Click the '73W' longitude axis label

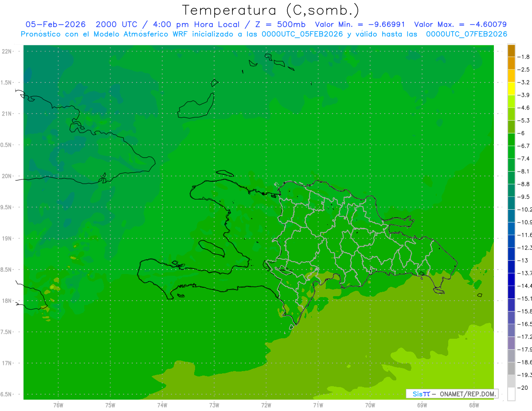tap(214, 405)
